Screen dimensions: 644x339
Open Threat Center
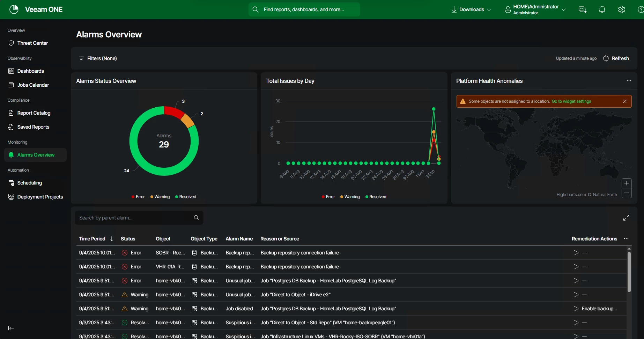click(x=32, y=43)
